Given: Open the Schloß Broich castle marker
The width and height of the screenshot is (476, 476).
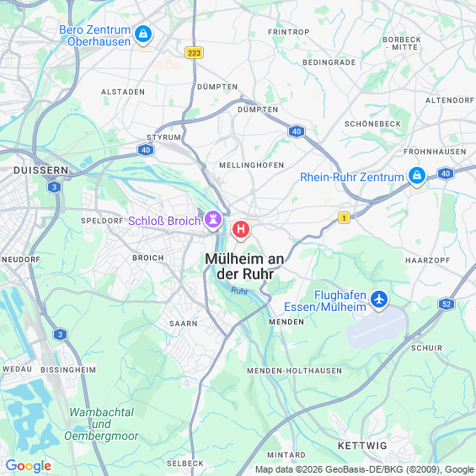Looking at the screenshot, I should point(213,220).
